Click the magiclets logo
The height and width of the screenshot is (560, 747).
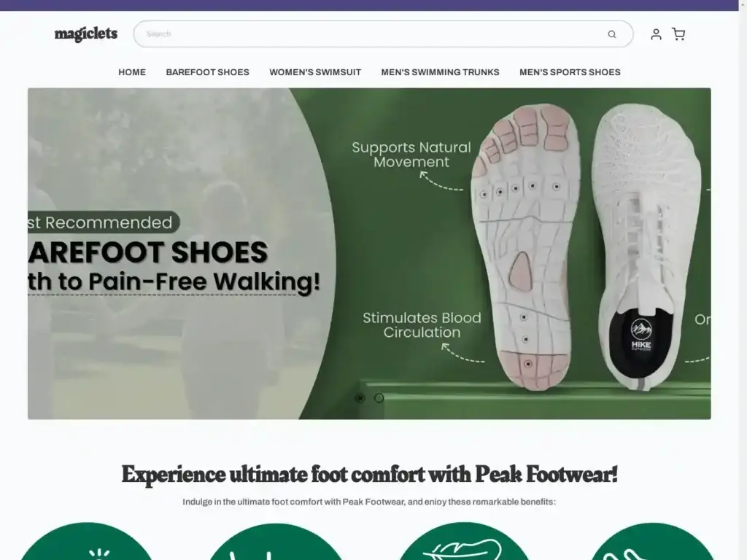[x=86, y=34]
